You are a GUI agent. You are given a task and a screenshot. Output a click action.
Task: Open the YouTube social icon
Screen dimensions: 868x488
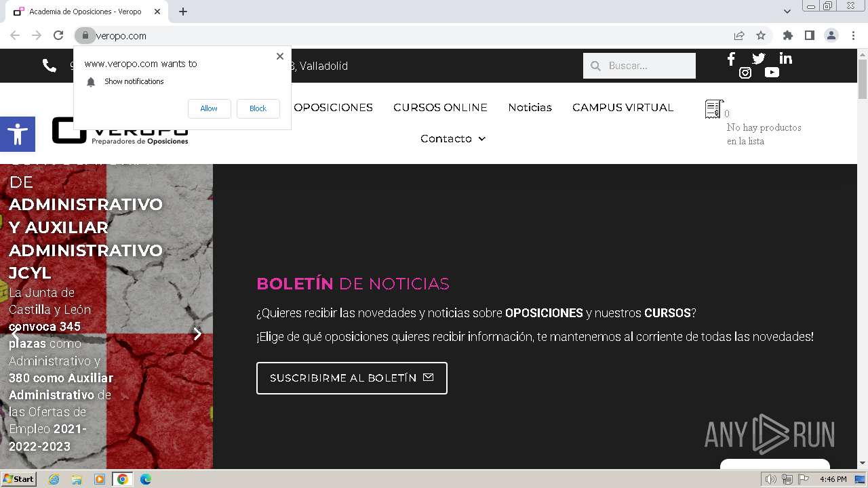click(772, 73)
